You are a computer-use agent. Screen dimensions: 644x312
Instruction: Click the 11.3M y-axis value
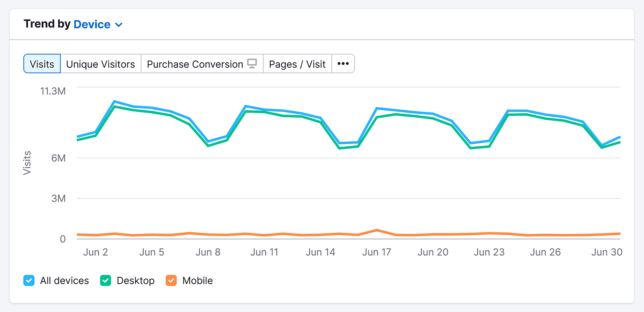pyautogui.click(x=52, y=91)
